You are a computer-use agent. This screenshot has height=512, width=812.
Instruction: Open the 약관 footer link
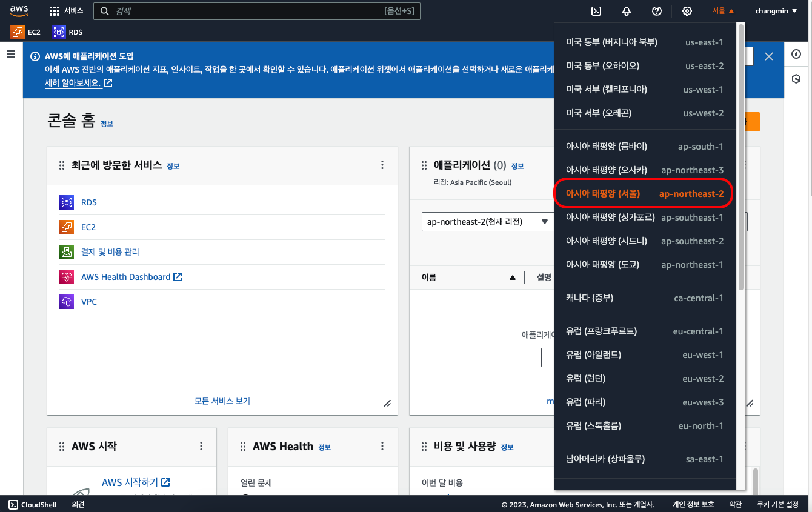coord(735,504)
